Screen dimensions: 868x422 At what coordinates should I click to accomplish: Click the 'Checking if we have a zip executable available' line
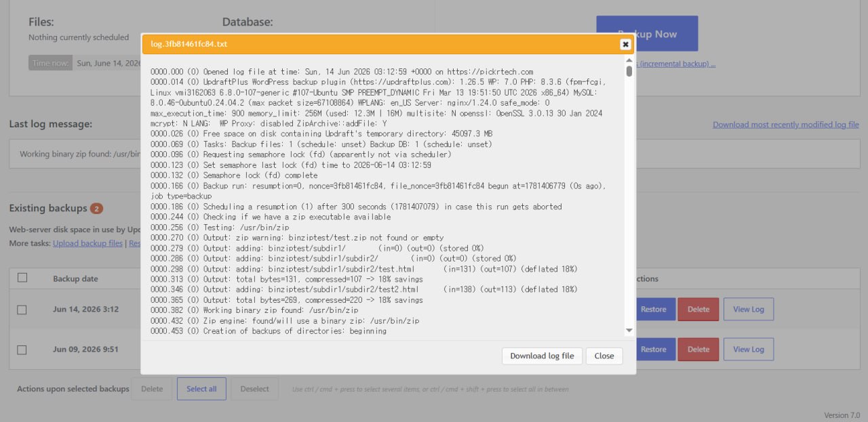pos(271,217)
